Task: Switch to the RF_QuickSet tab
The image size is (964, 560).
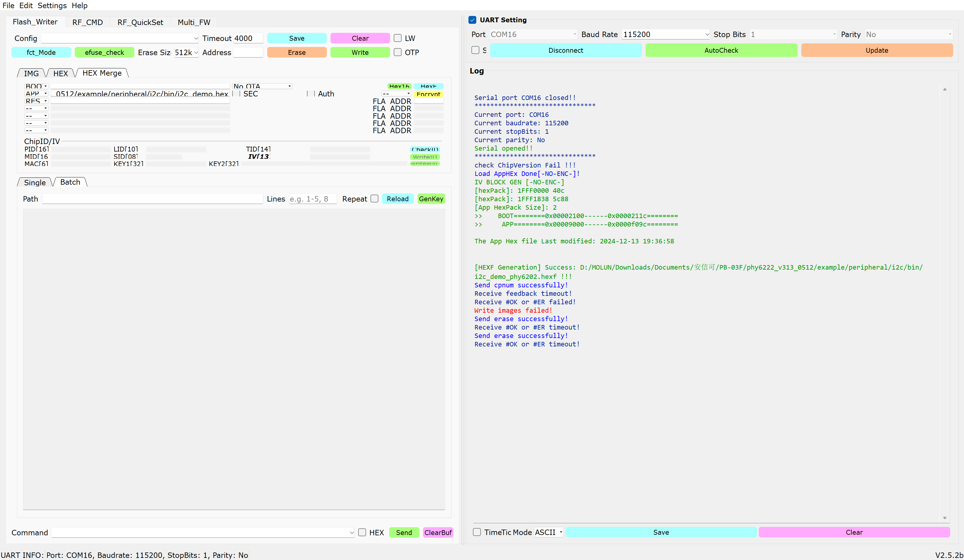Action: 140,22
